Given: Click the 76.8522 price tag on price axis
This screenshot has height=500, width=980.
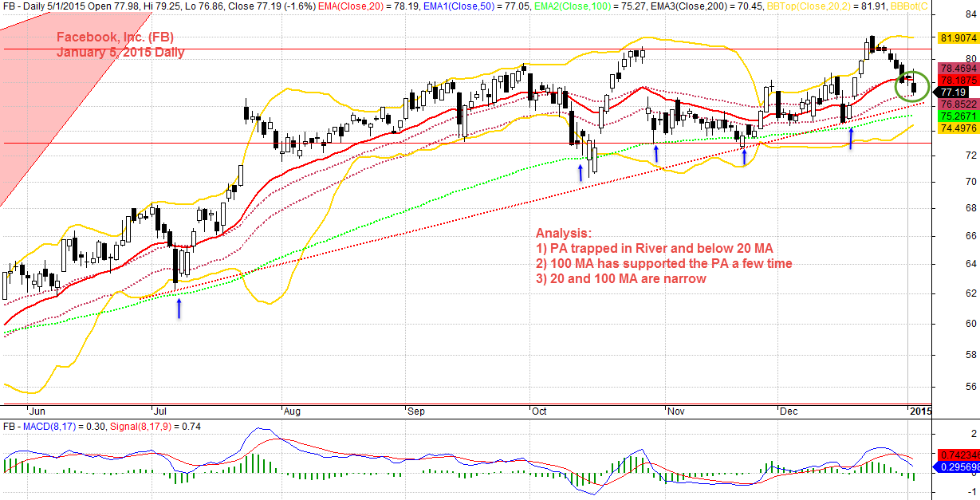Looking at the screenshot, I should 958,104.
